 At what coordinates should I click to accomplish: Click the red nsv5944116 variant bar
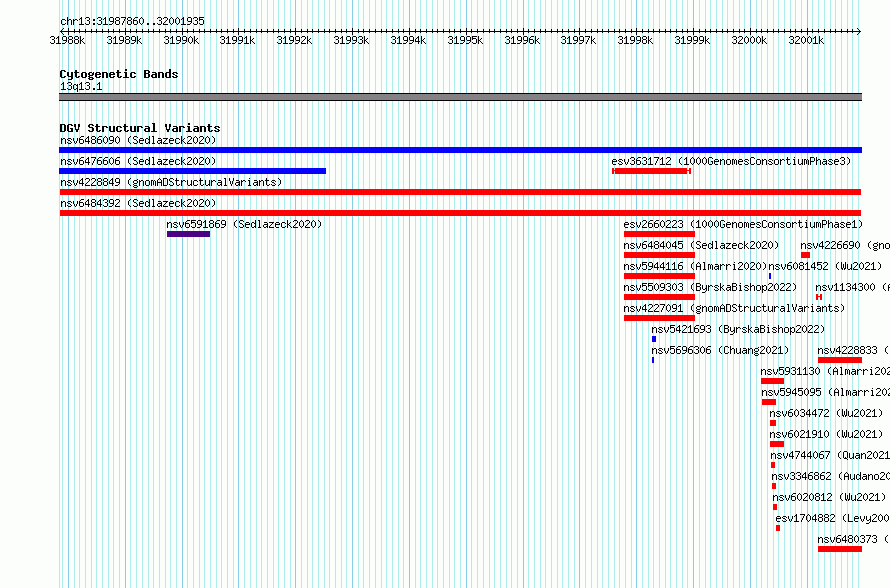pos(659,276)
